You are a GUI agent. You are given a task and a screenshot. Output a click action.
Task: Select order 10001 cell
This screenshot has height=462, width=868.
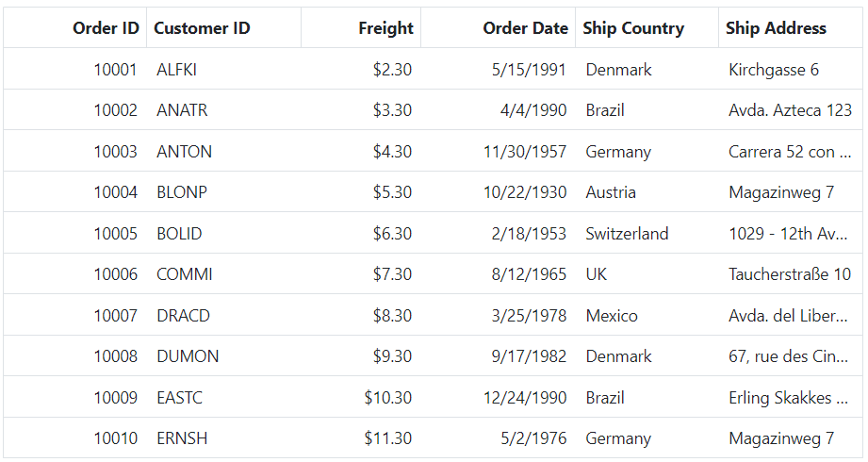(x=75, y=69)
